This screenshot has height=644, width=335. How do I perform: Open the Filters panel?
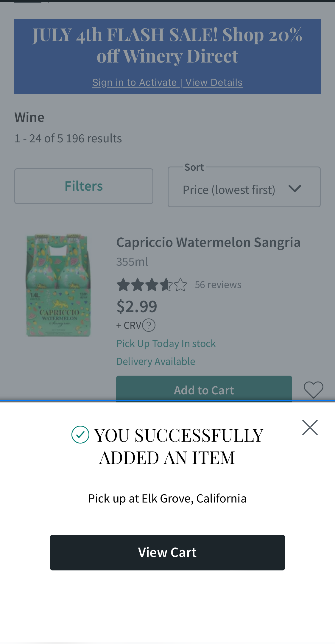pos(84,186)
